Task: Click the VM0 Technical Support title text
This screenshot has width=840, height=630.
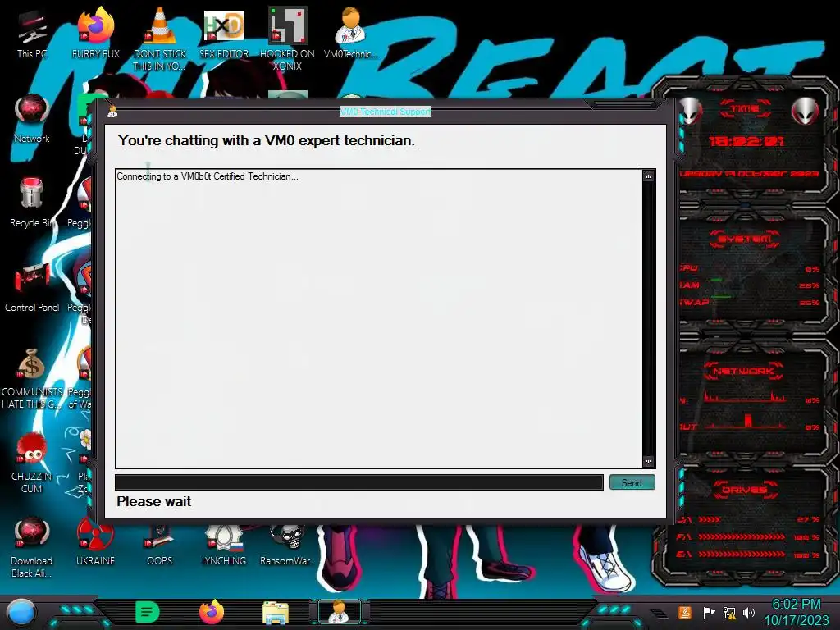Action: pos(386,112)
